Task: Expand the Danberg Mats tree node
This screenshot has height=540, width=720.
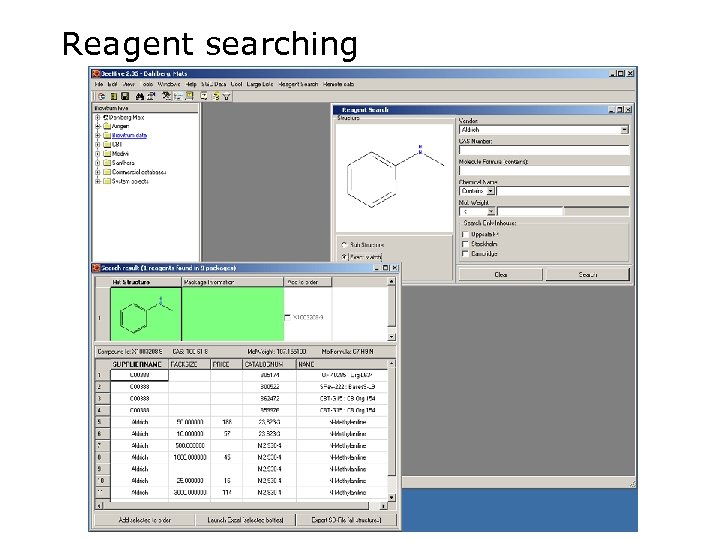Action: click(97, 118)
